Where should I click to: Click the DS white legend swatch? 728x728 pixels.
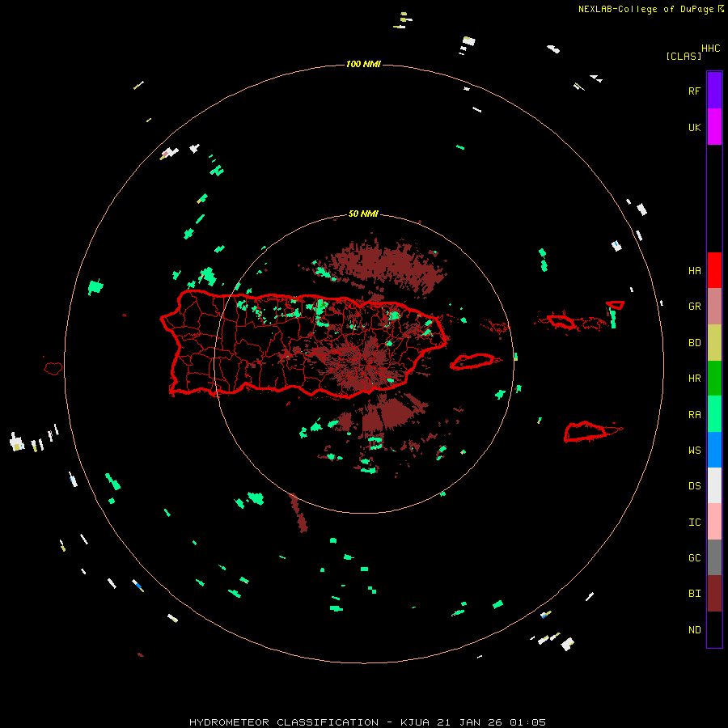point(714,485)
